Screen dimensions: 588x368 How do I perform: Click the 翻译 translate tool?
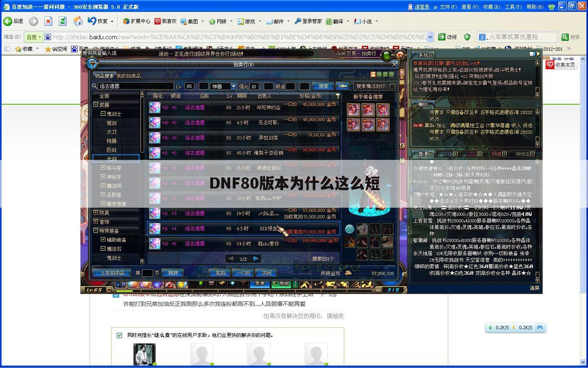tap(335, 21)
